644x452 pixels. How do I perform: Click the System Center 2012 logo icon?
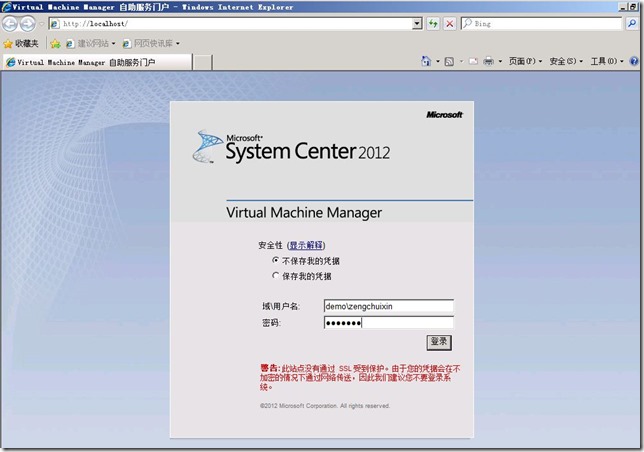tap(207, 147)
